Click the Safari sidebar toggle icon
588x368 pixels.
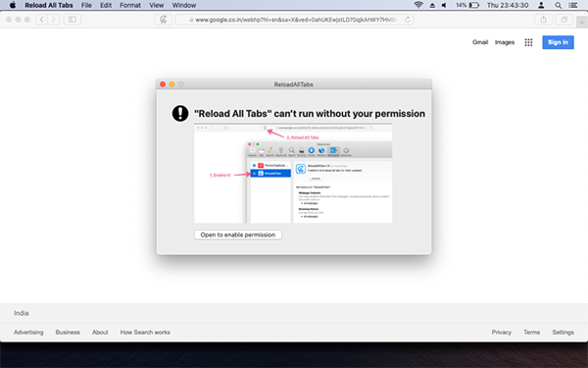point(73,20)
